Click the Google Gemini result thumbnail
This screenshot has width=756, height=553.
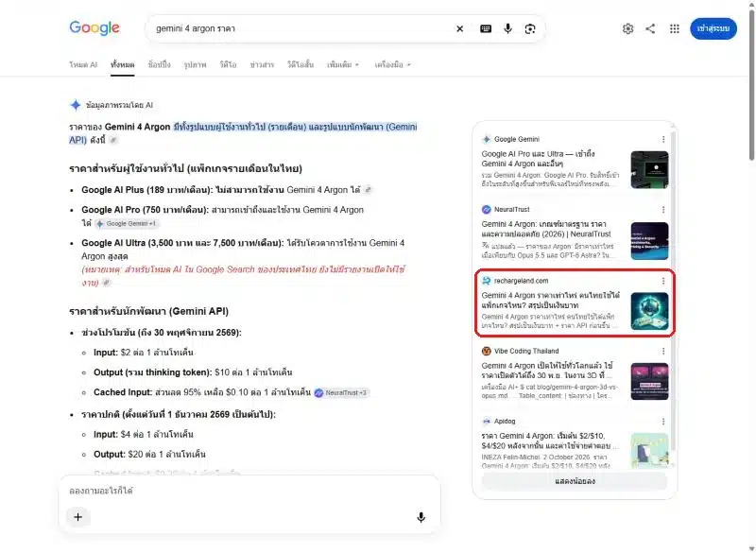click(x=649, y=170)
